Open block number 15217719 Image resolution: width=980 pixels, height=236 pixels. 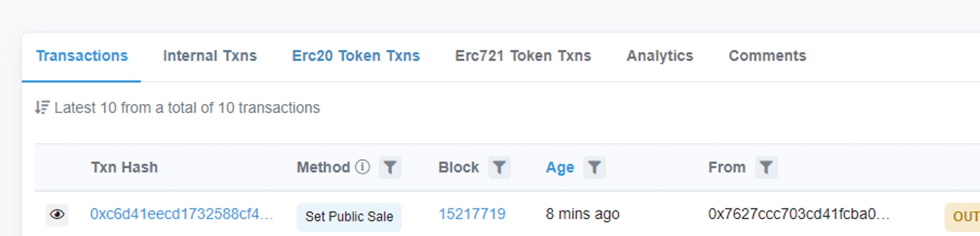471,214
